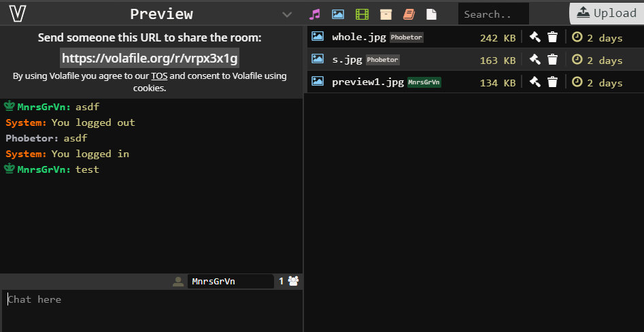Delete preview1.jpg with the trash icon

pos(553,82)
